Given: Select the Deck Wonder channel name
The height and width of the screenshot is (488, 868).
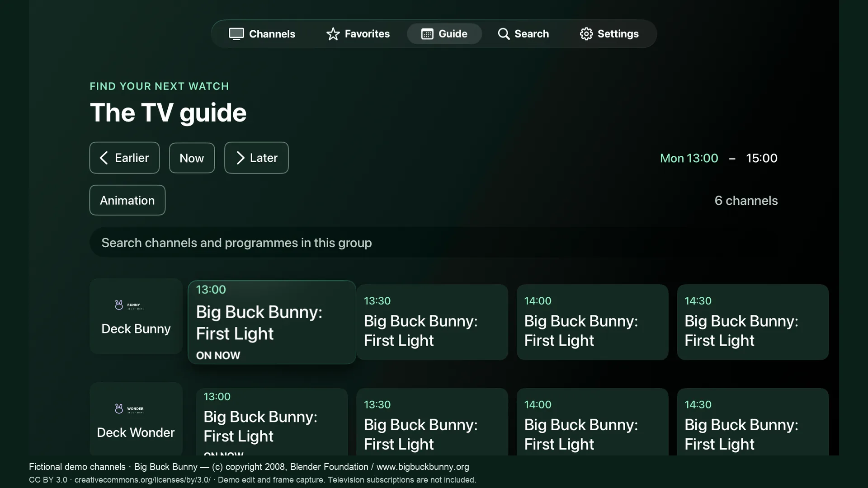Looking at the screenshot, I should point(136,432).
